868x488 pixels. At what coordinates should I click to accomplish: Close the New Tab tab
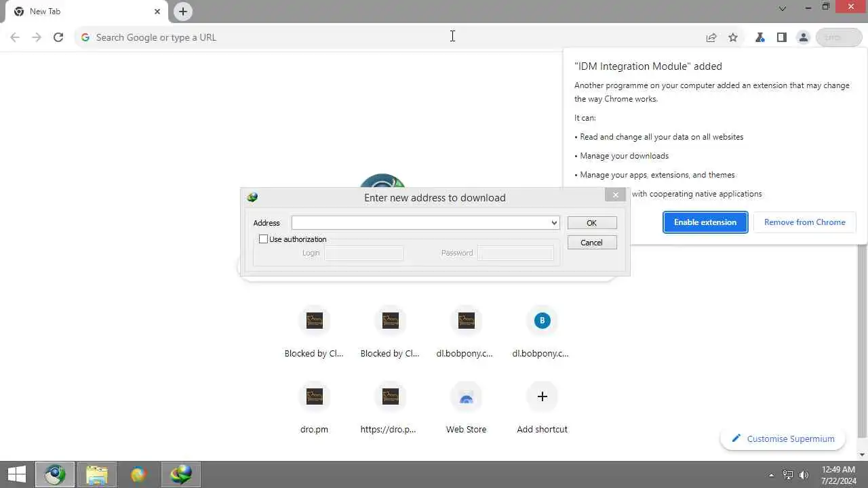(157, 12)
